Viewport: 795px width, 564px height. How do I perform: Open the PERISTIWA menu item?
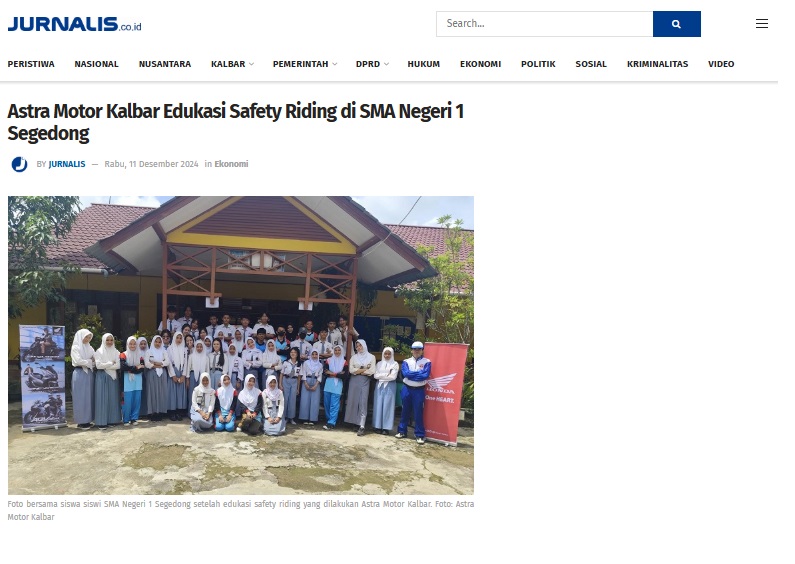[31, 64]
